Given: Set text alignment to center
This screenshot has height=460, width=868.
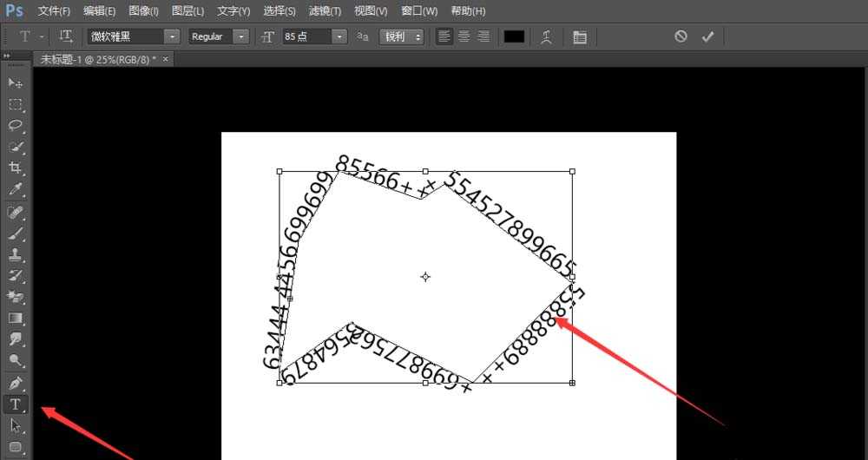Looking at the screenshot, I should click(464, 36).
